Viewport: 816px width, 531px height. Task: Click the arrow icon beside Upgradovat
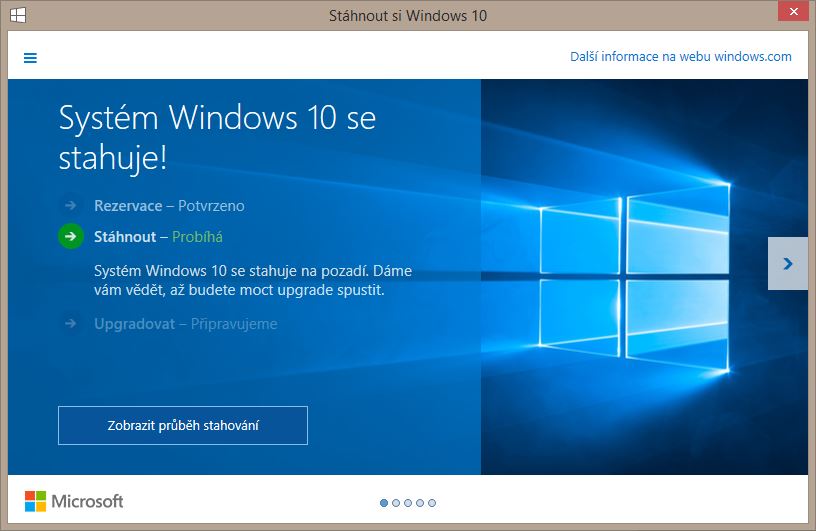pyautogui.click(x=71, y=324)
